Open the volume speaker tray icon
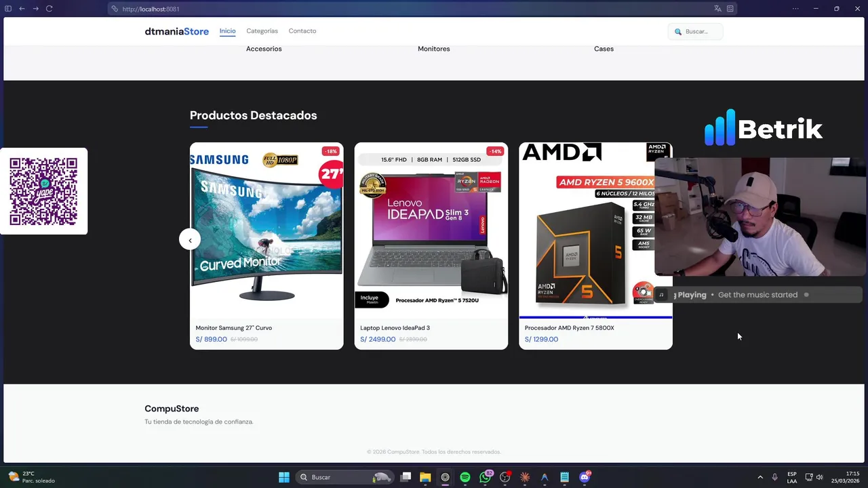Screen dimensions: 868x488 click(x=819, y=477)
